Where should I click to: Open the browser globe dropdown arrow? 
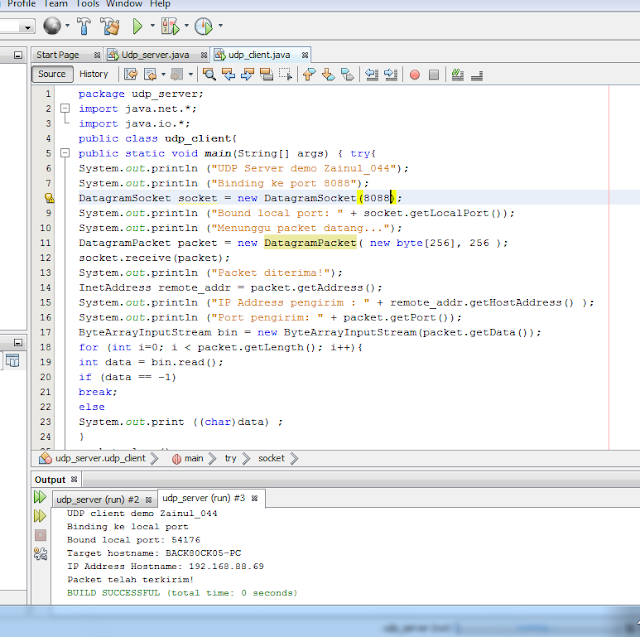click(x=67, y=26)
